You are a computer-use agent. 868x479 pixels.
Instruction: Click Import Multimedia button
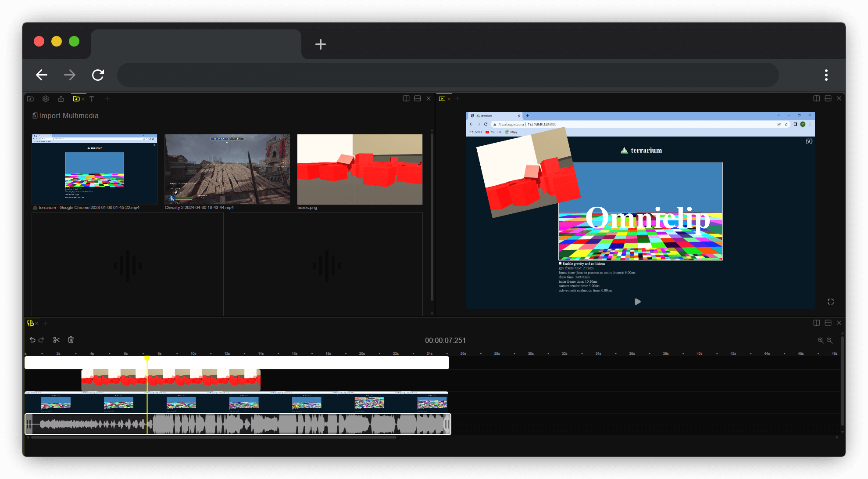coord(65,115)
